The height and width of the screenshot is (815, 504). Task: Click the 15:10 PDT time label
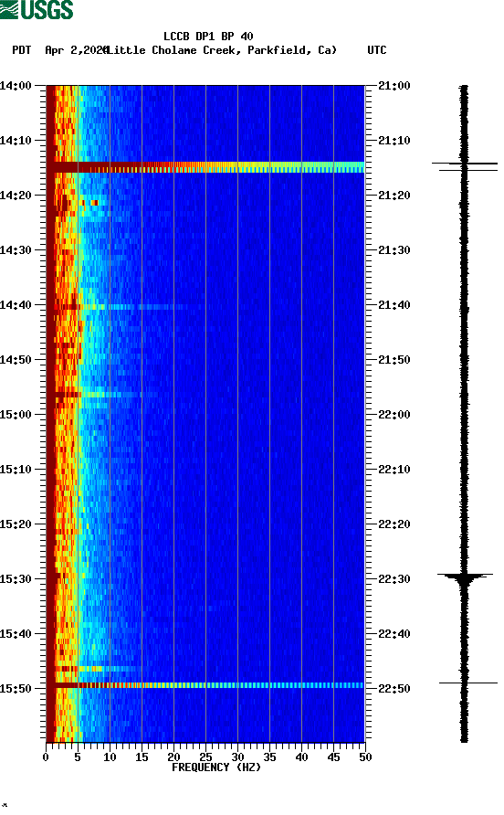(x=16, y=470)
